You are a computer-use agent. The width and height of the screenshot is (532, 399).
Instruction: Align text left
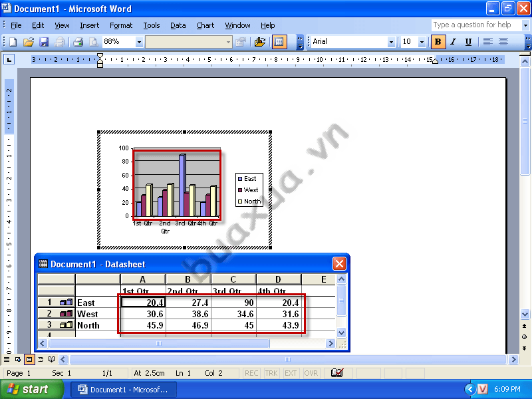tap(488, 42)
